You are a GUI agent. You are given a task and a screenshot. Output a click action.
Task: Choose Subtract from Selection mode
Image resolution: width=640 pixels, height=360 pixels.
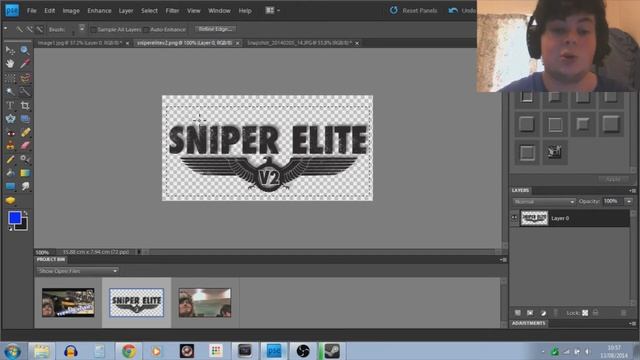click(40, 29)
